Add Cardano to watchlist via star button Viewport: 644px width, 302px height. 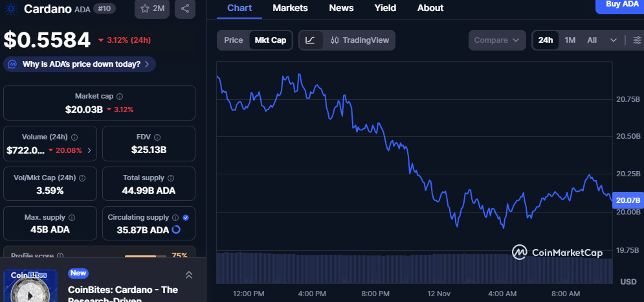[x=151, y=9]
